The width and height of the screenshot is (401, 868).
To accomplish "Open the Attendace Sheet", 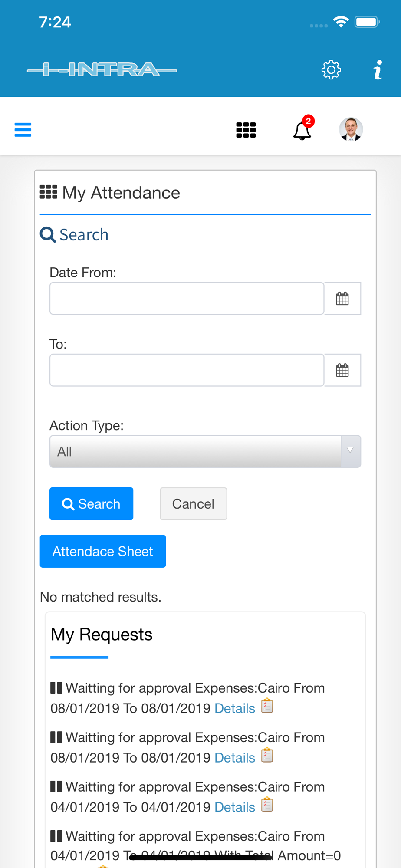I will coord(103,551).
